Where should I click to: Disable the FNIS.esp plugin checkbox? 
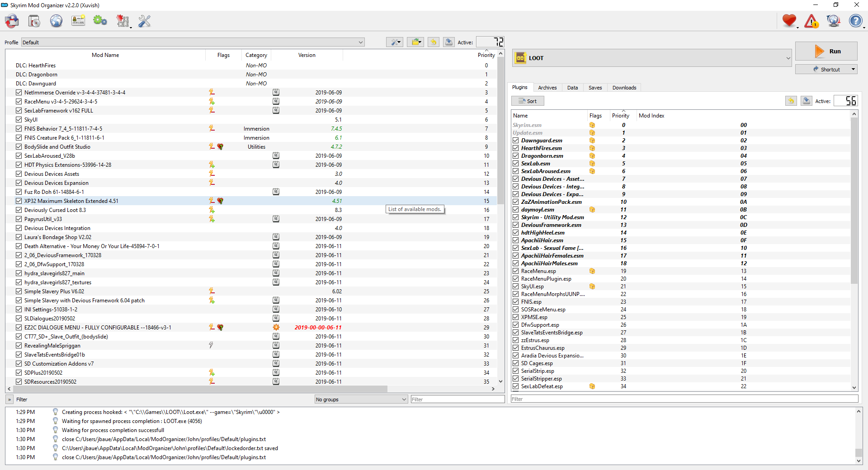(x=515, y=302)
